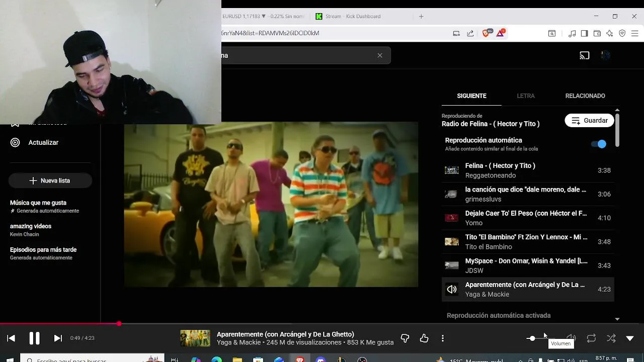Share the page using the share icon
Image resolution: width=644 pixels, height=362 pixels.
[x=470, y=34]
